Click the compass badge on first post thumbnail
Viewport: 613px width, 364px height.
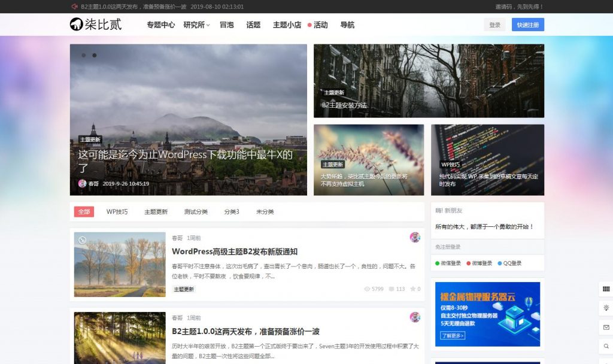82,240
